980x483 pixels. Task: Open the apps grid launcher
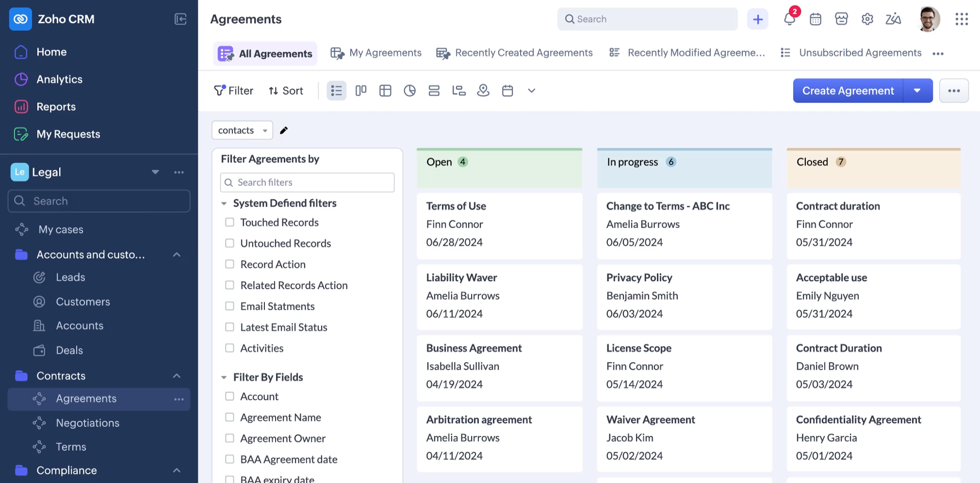pos(962,19)
